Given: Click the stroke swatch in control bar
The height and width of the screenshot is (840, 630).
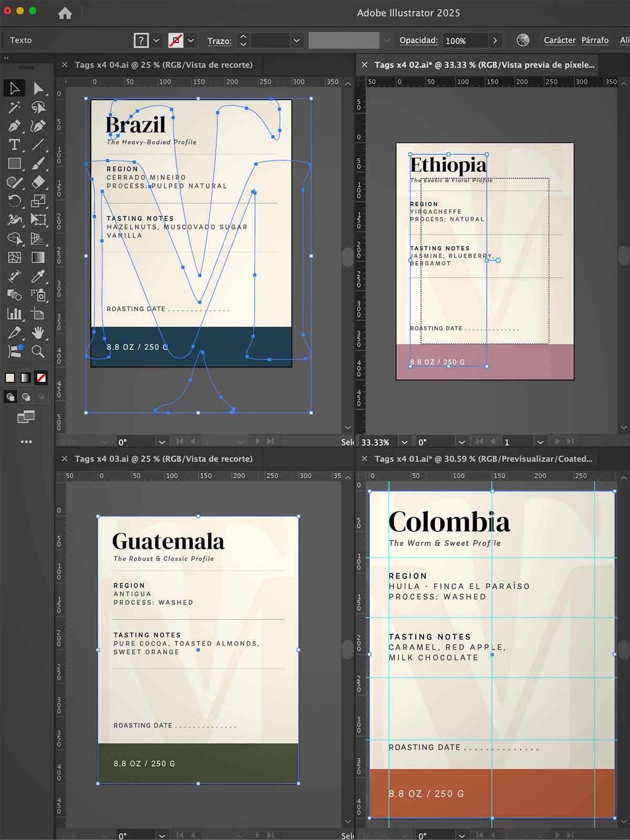Looking at the screenshot, I should pyautogui.click(x=176, y=40).
